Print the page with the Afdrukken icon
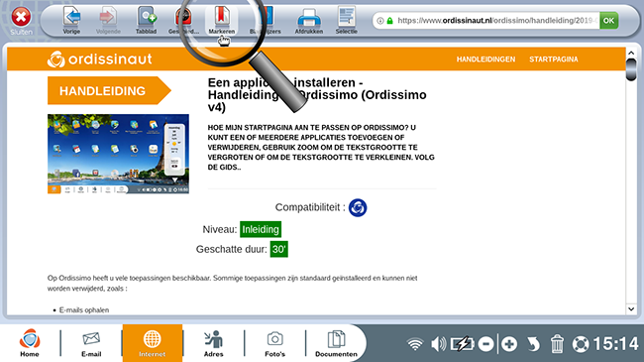This screenshot has height=362, width=644. [309, 20]
